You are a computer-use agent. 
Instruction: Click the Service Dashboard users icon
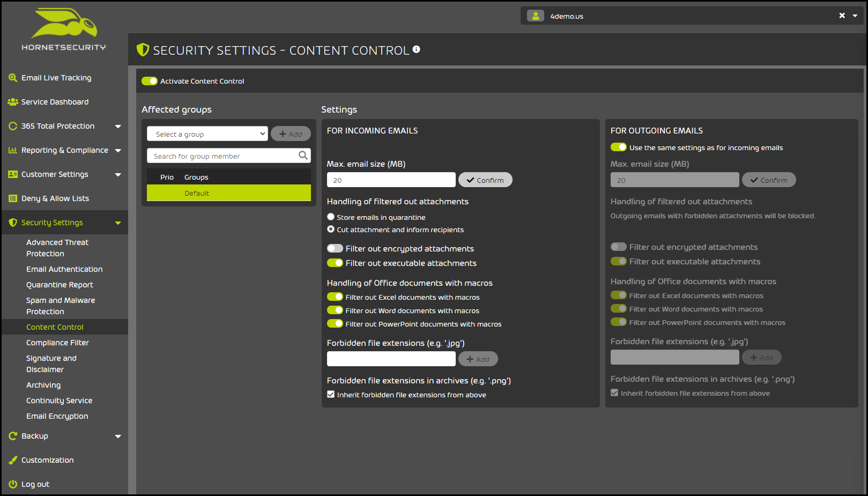coord(13,102)
